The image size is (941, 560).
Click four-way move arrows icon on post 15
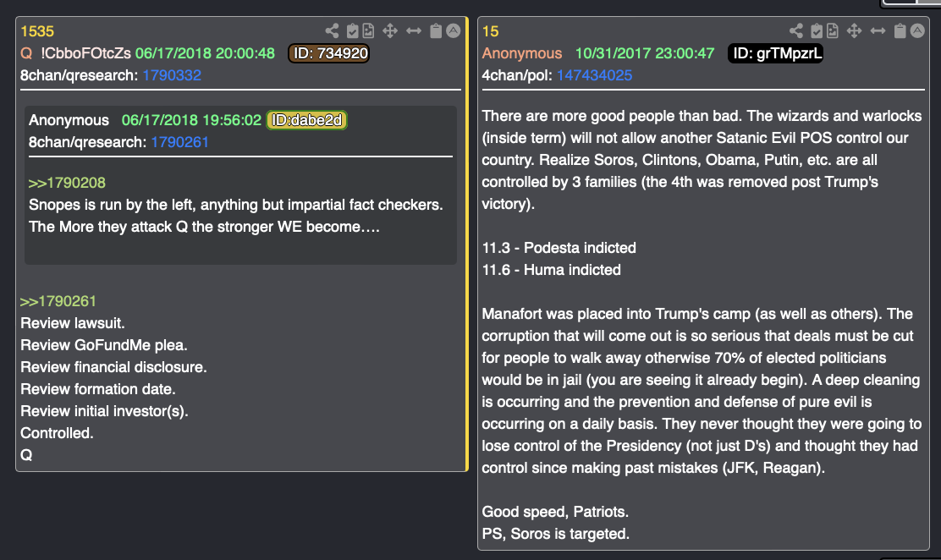(x=854, y=31)
